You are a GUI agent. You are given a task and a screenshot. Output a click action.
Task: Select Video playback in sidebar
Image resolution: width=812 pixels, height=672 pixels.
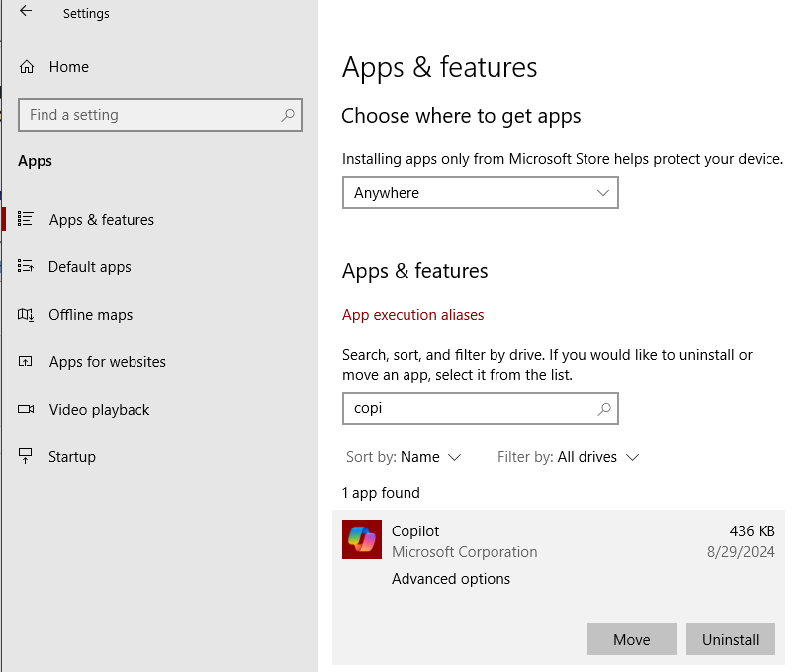coord(100,410)
